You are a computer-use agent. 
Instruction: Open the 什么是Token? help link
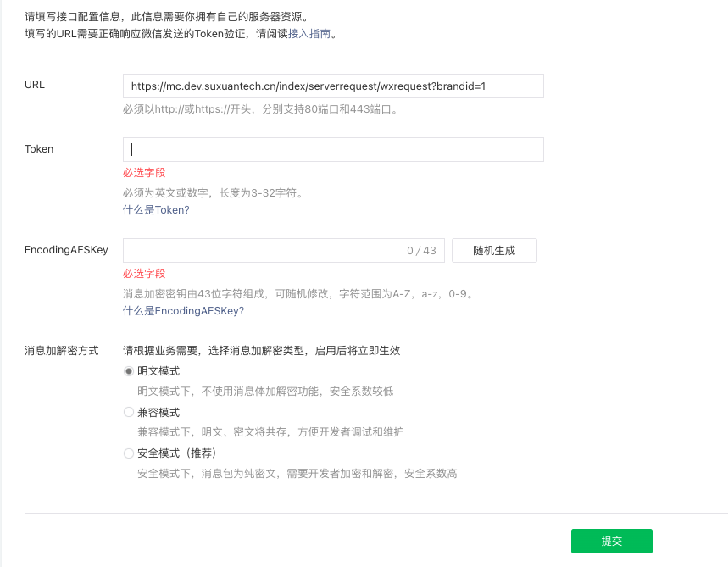click(x=156, y=210)
